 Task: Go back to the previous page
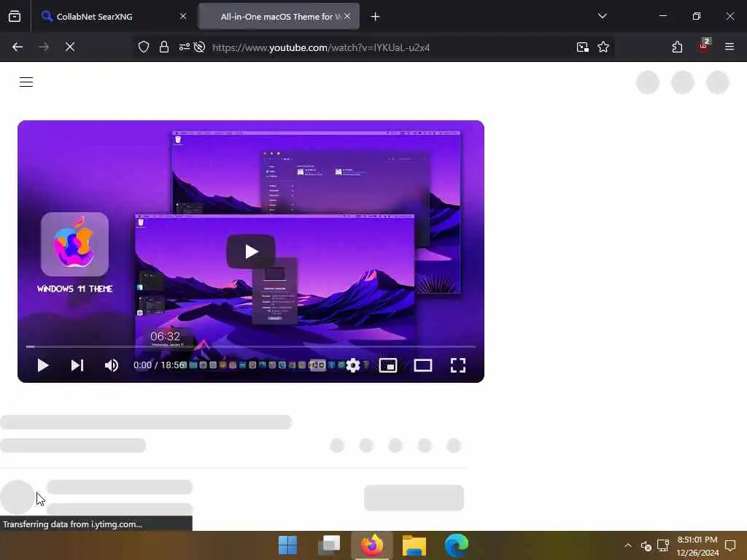tap(18, 47)
